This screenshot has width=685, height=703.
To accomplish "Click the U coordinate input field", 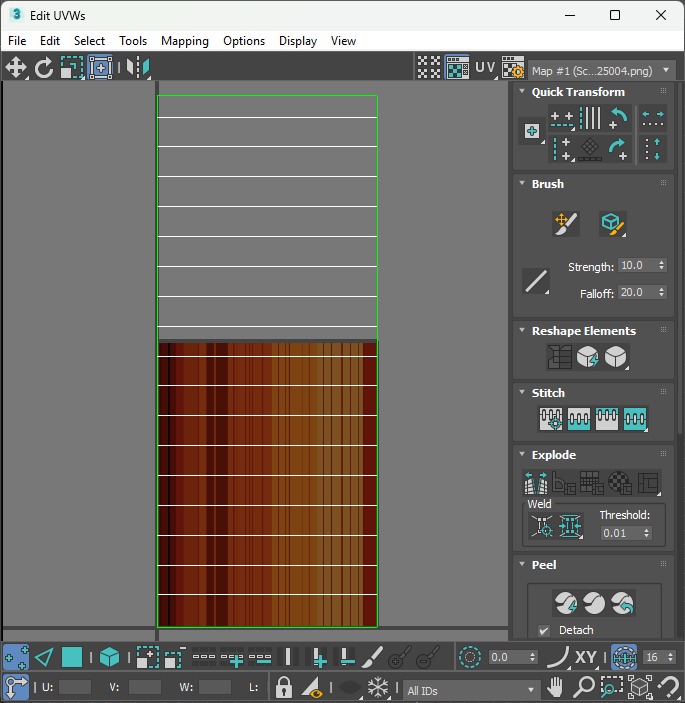I will coord(75,687).
